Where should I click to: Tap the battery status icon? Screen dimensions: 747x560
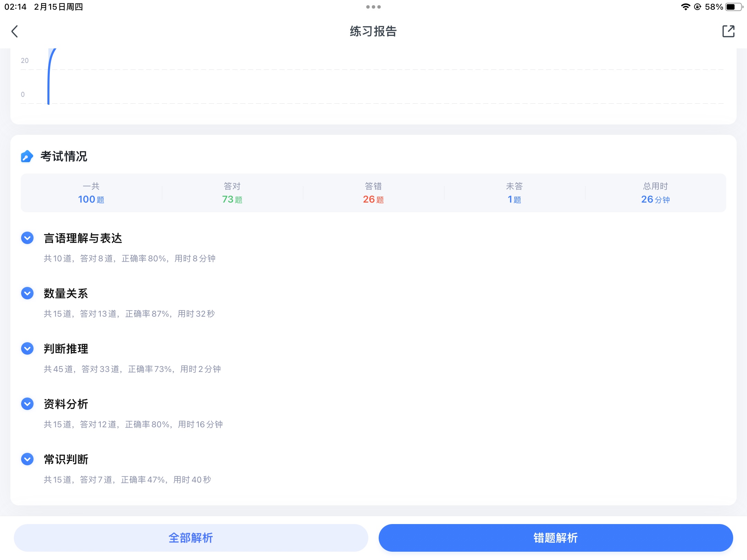coord(734,7)
